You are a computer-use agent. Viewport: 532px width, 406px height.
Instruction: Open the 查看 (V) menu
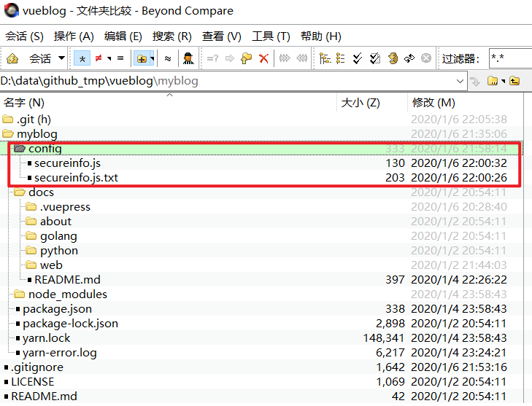[222, 36]
